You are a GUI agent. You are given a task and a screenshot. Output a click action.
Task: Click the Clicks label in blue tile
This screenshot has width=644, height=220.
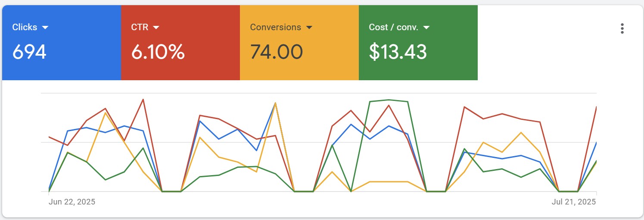pos(25,27)
